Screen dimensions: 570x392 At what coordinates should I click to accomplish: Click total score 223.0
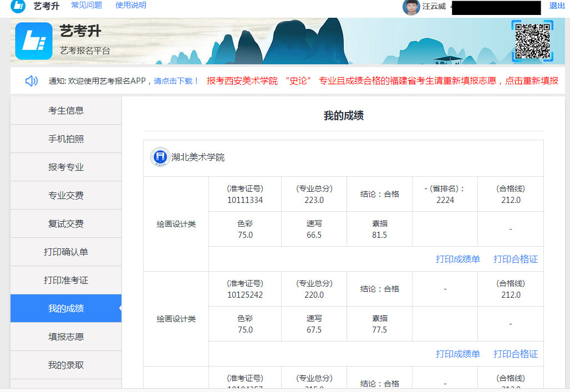pyautogui.click(x=314, y=200)
